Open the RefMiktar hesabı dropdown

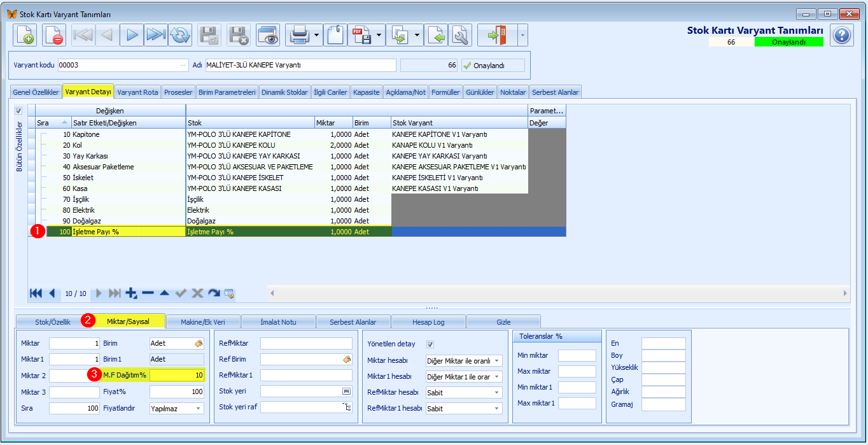coord(496,393)
